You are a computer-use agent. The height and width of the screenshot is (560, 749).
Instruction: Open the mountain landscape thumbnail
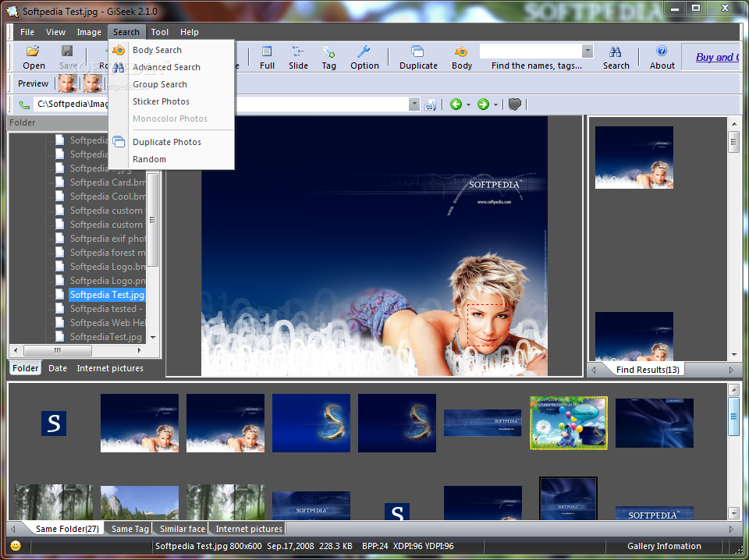tap(140, 503)
